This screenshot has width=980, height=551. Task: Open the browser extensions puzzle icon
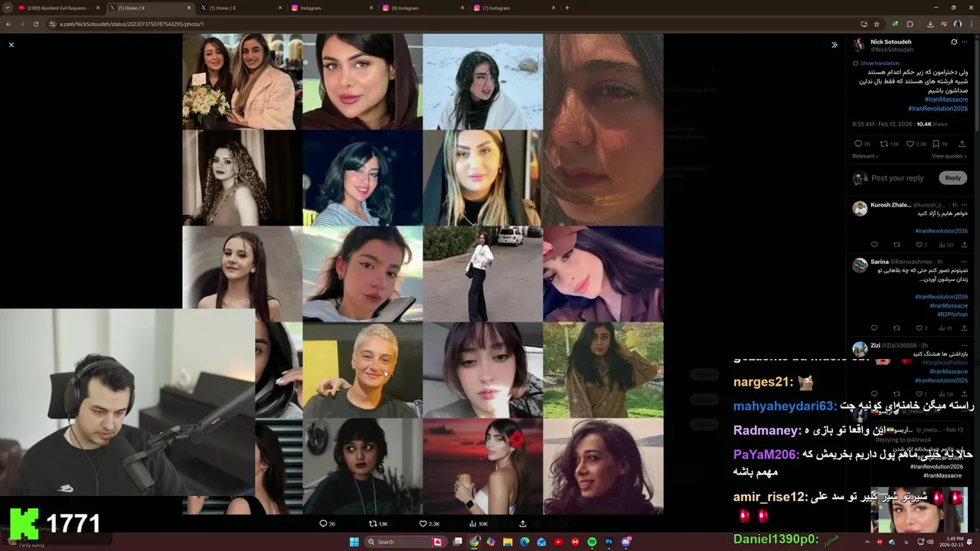[910, 24]
